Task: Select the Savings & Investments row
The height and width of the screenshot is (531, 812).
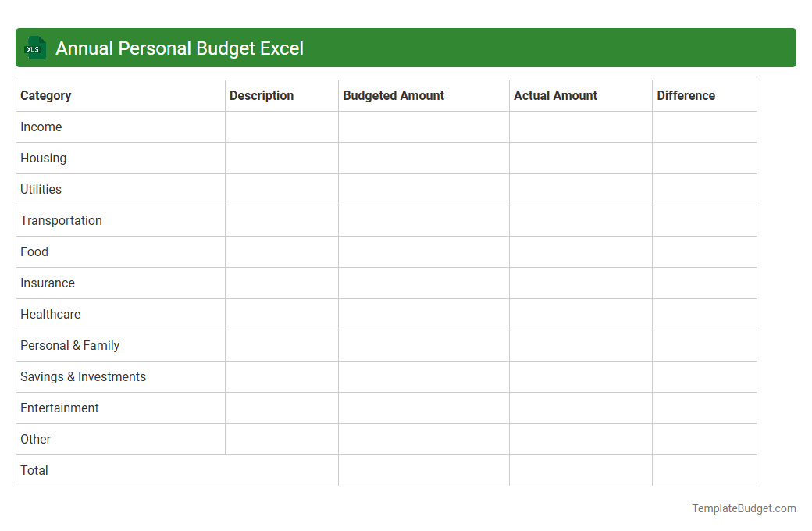Action: tap(83, 376)
